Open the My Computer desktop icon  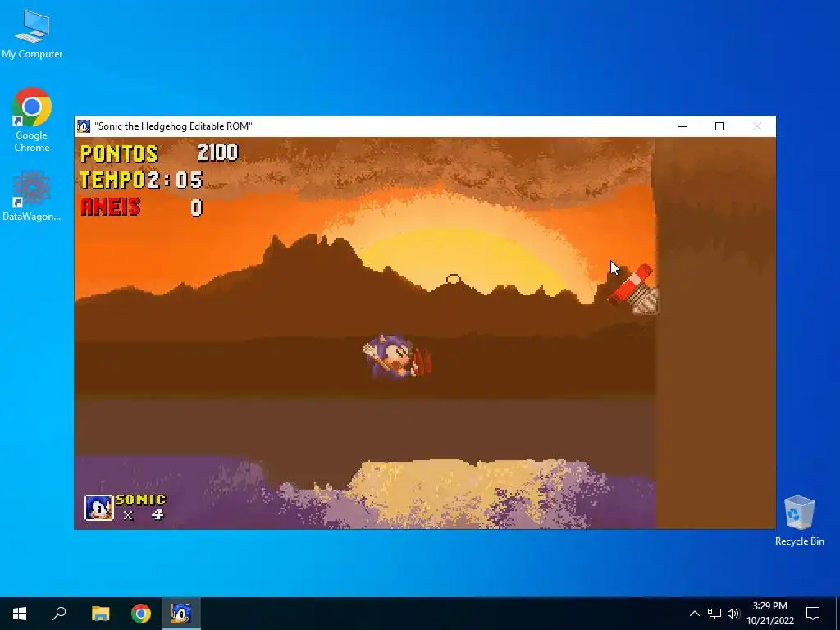point(32,34)
